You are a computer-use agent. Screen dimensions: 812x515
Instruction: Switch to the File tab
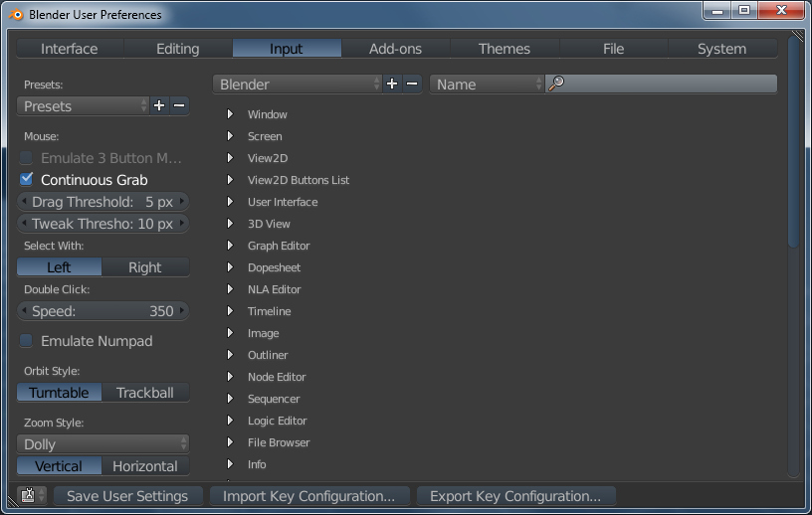pos(614,49)
